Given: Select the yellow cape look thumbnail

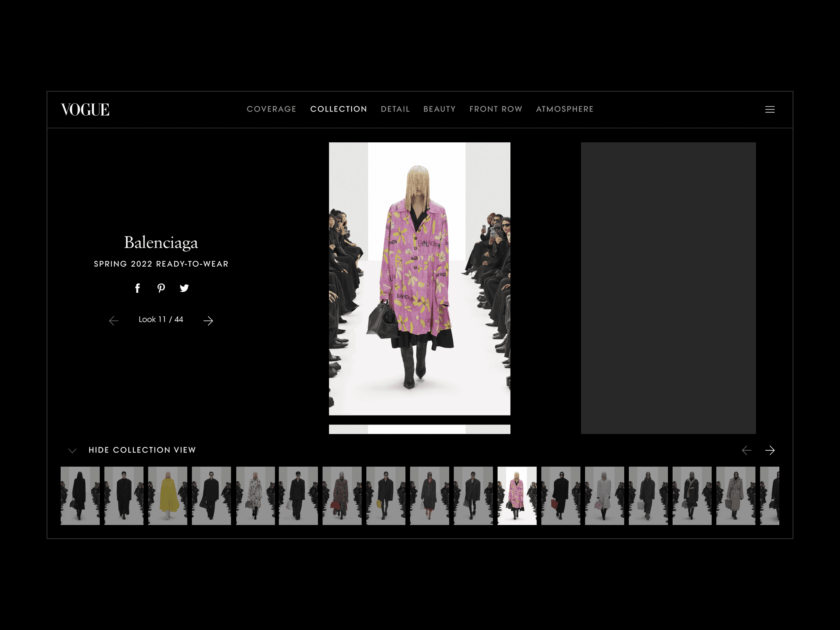Looking at the screenshot, I should coord(167,495).
